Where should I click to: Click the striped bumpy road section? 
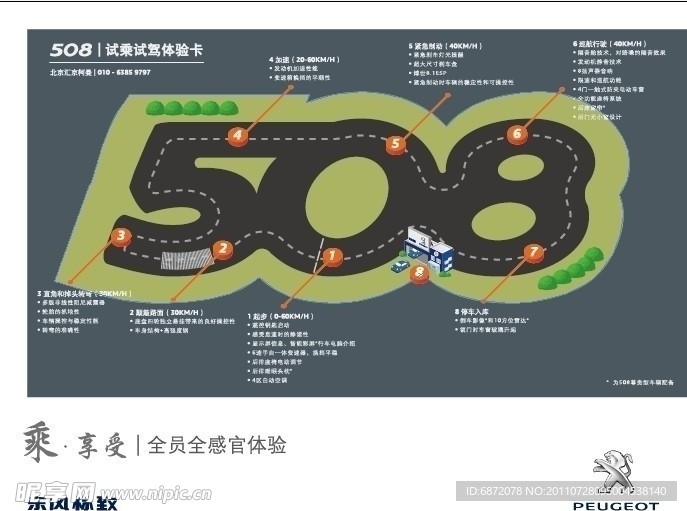click(187, 260)
